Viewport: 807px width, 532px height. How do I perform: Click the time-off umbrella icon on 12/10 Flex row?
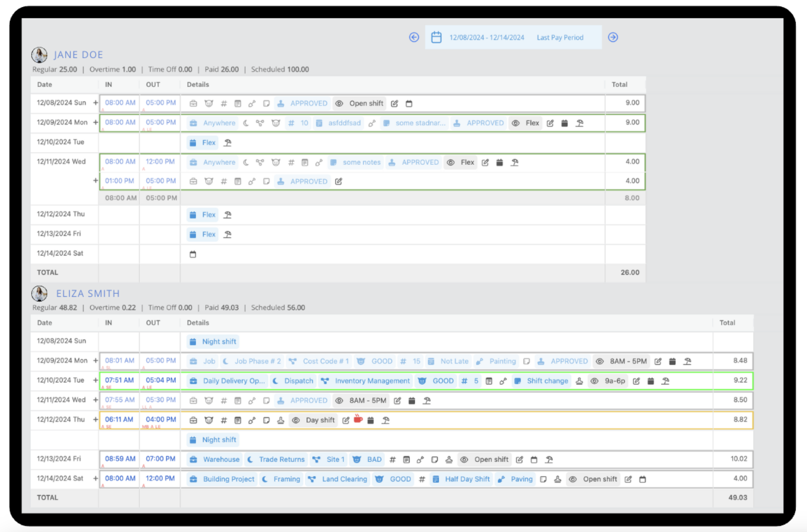[228, 143]
